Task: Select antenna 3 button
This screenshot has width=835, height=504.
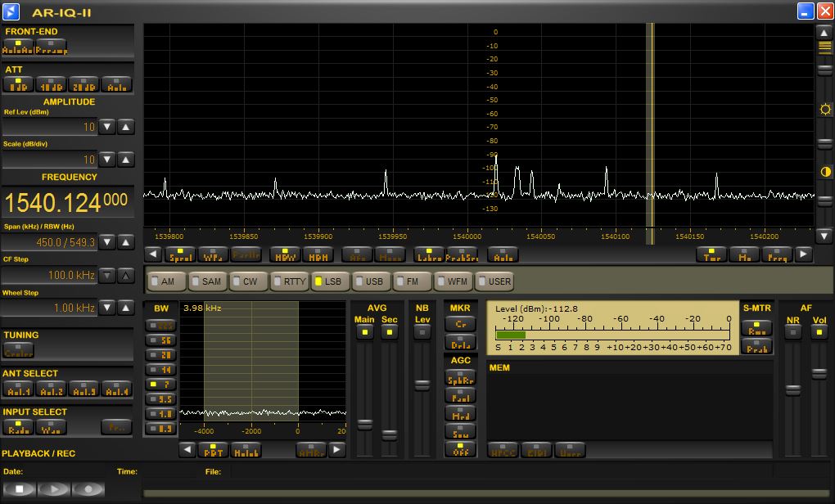Action: point(83,389)
